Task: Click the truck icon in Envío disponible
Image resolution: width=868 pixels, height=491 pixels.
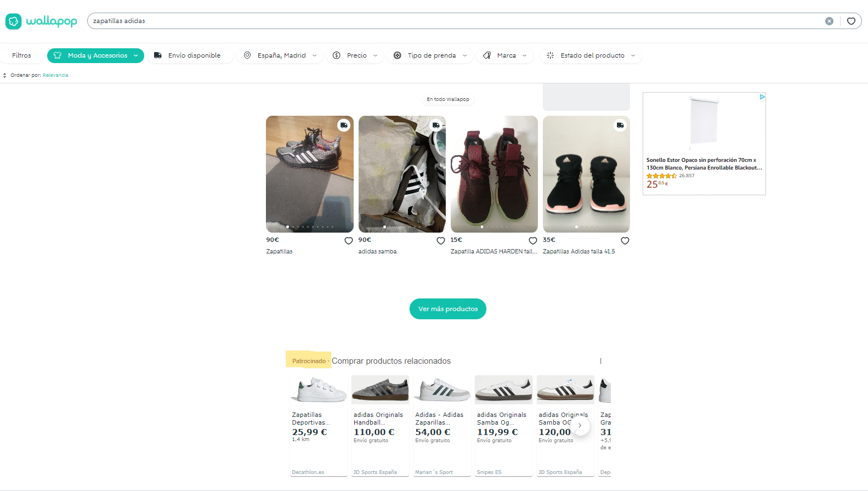Action: [158, 55]
